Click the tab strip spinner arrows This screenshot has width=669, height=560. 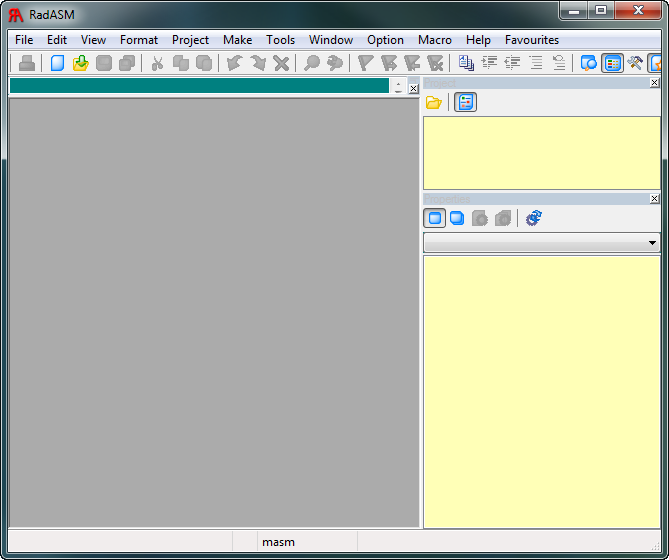[x=398, y=86]
